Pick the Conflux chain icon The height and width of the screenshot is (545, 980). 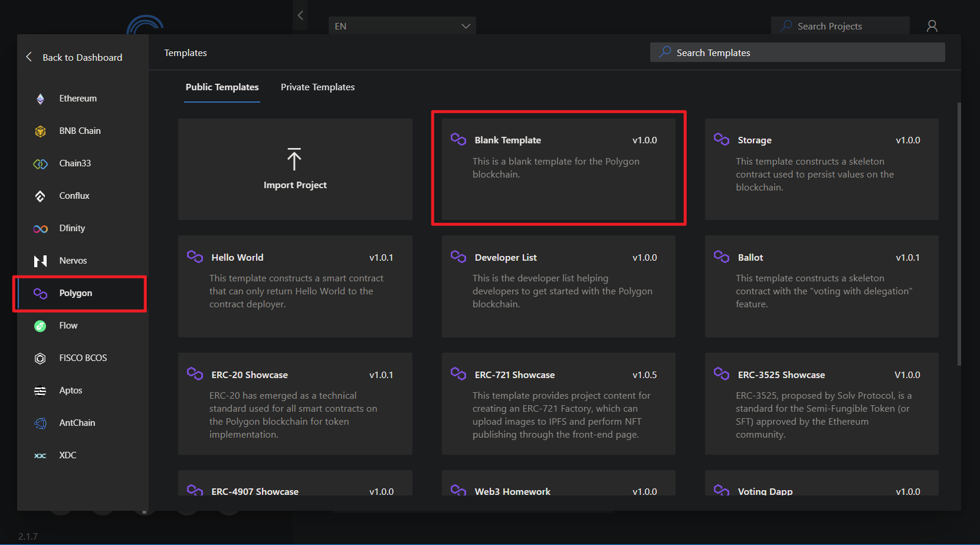click(40, 196)
